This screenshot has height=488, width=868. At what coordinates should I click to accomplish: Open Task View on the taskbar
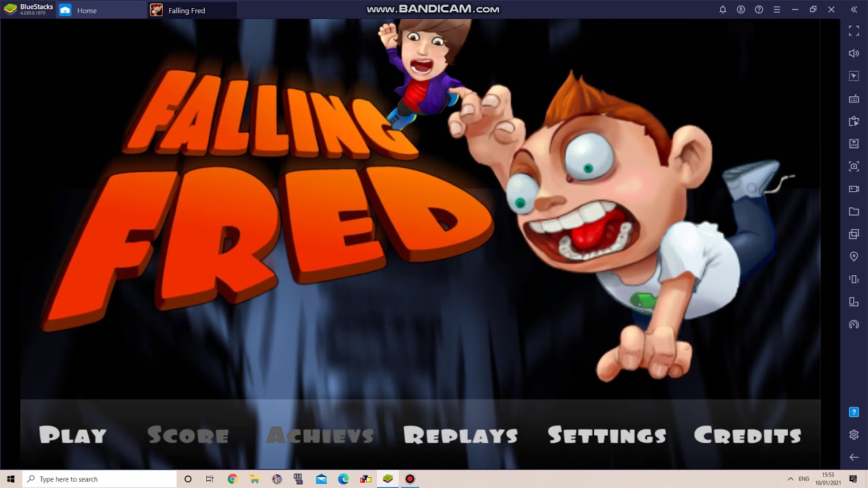tap(210, 479)
